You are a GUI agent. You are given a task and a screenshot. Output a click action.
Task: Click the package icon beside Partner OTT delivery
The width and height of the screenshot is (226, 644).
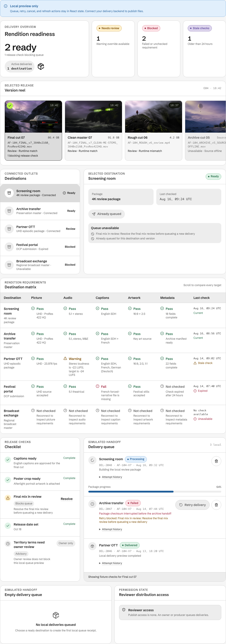click(x=92, y=546)
